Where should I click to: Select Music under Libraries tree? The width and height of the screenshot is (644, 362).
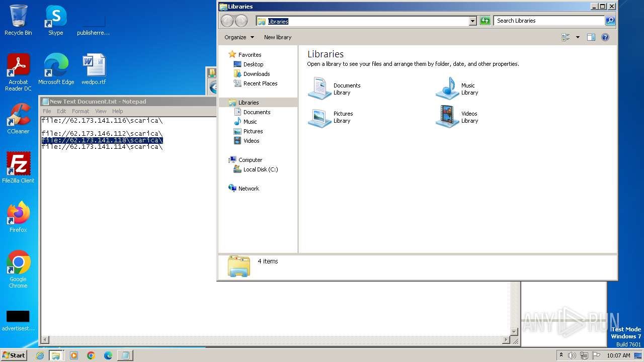tap(250, 122)
